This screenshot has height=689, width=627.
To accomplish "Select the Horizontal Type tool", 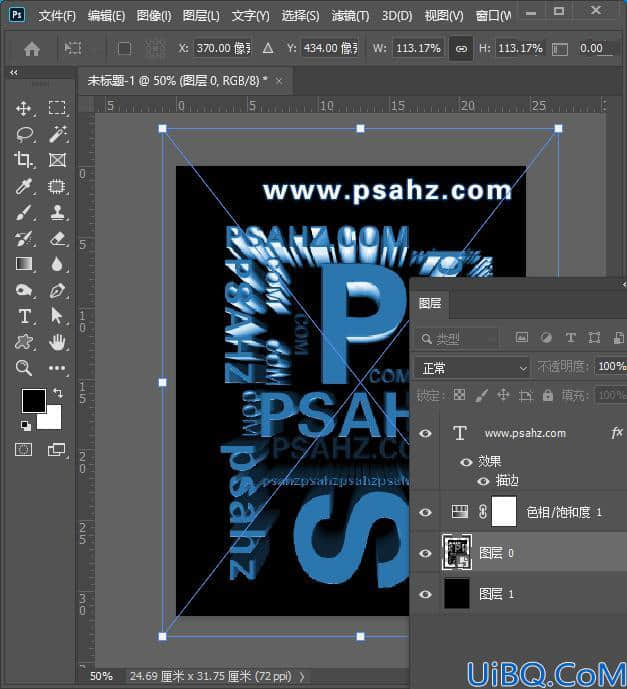I will [24, 316].
